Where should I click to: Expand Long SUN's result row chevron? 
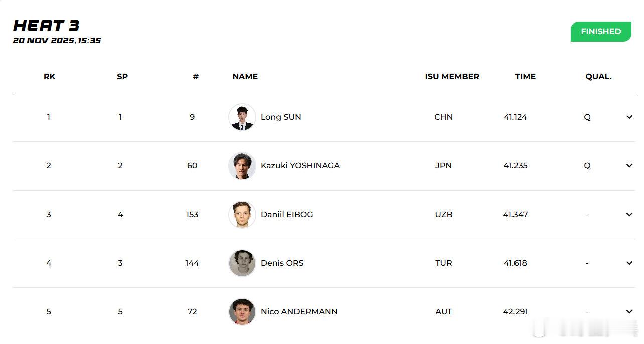[x=629, y=117]
